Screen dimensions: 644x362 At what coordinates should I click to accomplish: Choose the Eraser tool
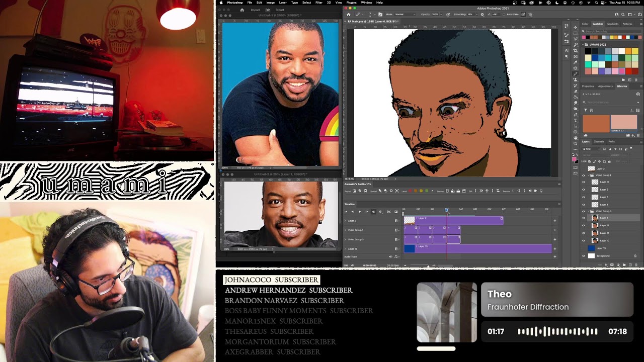tap(576, 92)
